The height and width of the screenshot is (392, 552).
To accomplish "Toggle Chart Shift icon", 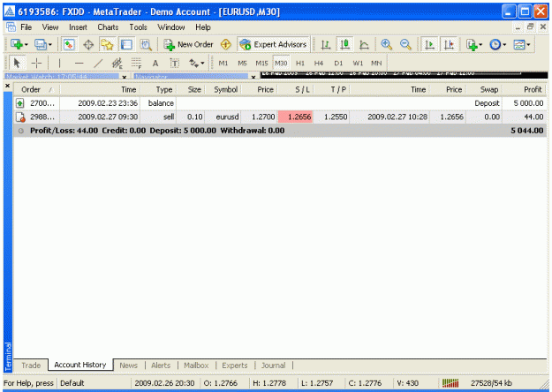I will point(449,45).
